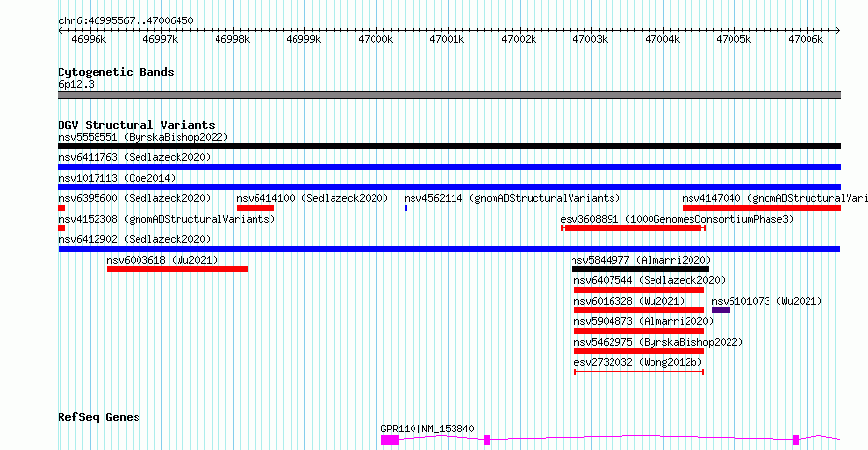Click the 47000k ruler tick
Viewport: 868px width, 450px height.
coord(375,39)
